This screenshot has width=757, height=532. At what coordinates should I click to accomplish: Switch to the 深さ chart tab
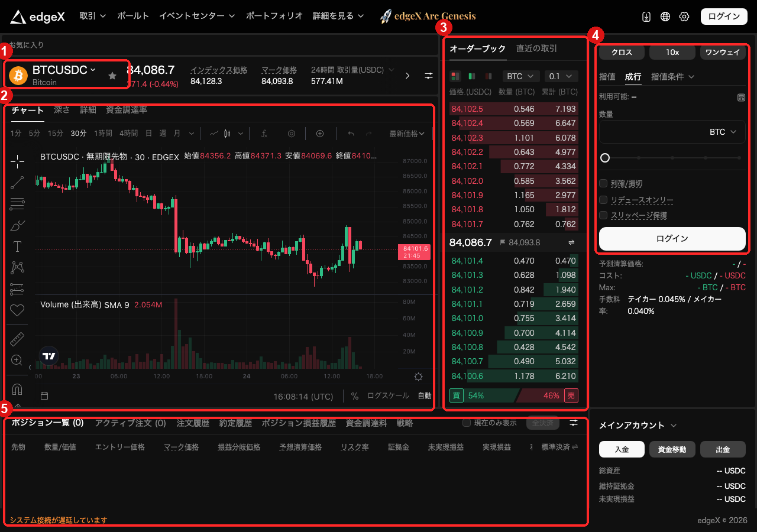click(62, 110)
